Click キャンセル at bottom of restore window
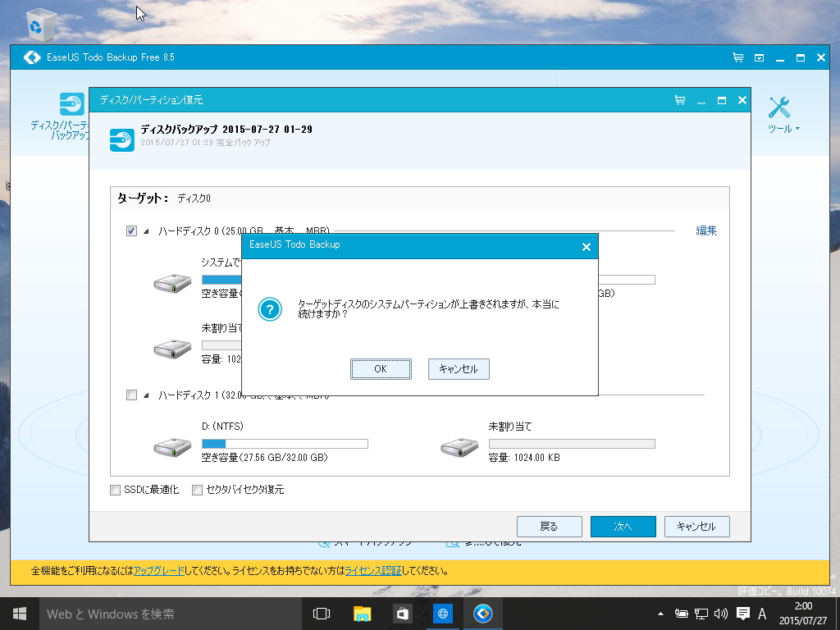This screenshot has width=840, height=630. click(x=697, y=527)
